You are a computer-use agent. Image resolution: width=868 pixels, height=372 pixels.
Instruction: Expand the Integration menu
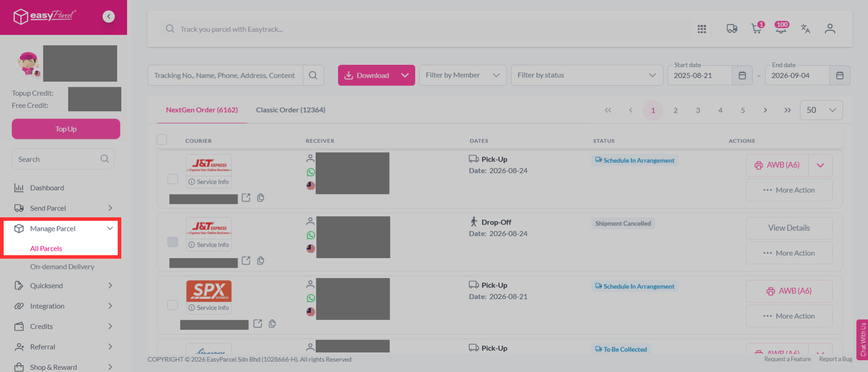[110, 306]
